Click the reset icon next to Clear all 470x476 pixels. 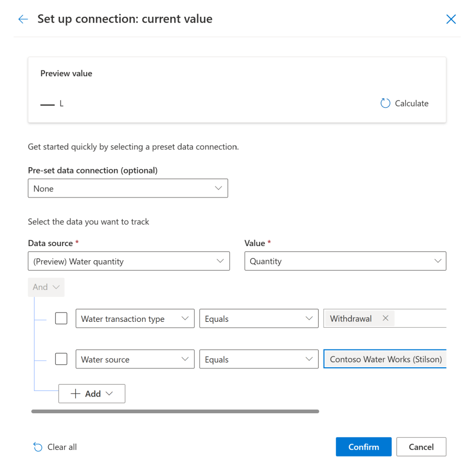pyautogui.click(x=37, y=447)
